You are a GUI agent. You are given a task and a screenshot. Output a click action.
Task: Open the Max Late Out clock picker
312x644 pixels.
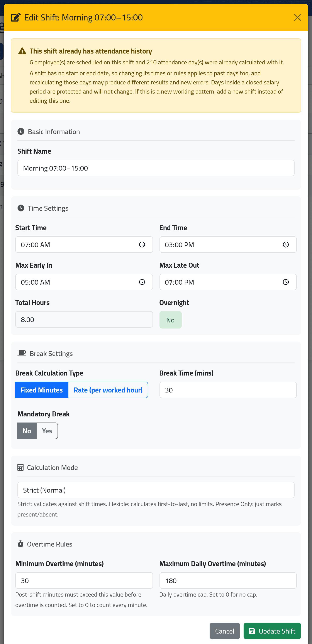(286, 282)
